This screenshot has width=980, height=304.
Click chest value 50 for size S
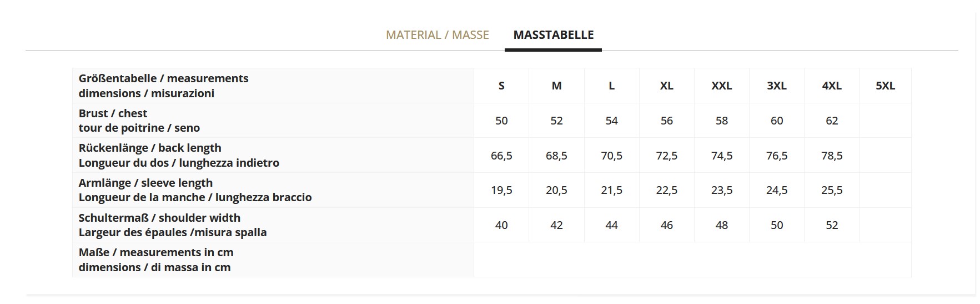pos(501,121)
